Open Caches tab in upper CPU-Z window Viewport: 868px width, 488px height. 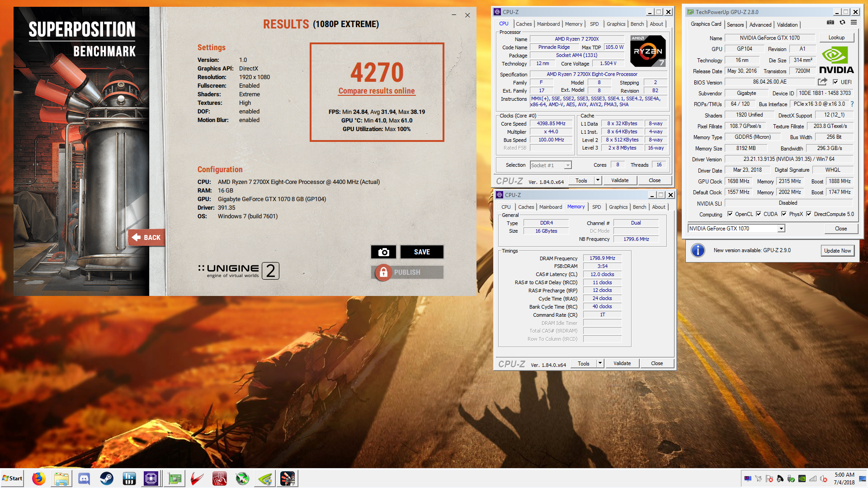[524, 24]
